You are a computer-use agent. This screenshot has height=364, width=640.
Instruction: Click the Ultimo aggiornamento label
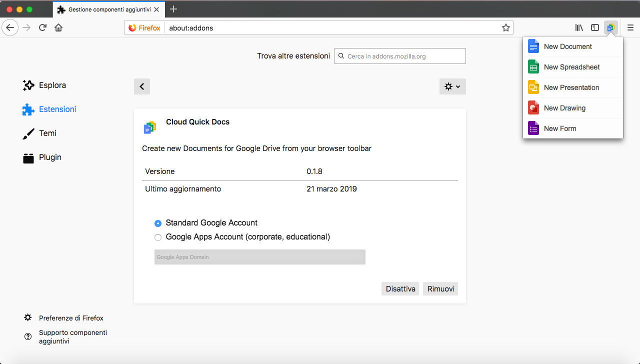[183, 189]
